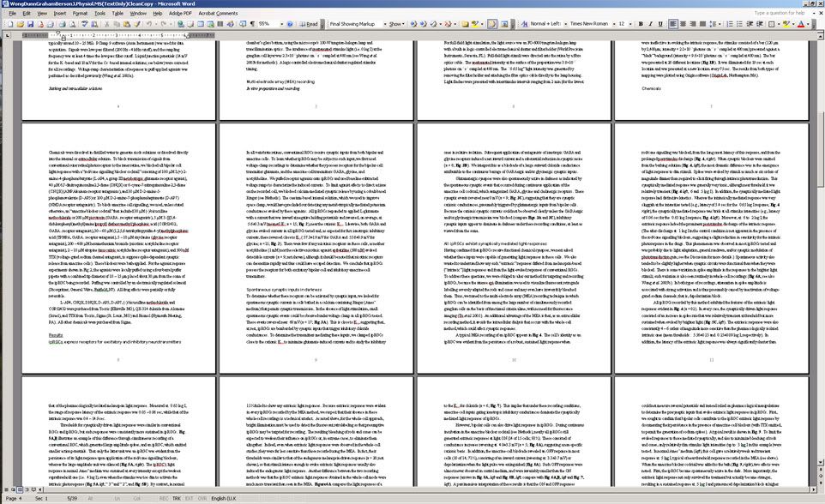Open the Acrobat Comments menu
Viewport: 825px width, 504px height.
tap(218, 14)
